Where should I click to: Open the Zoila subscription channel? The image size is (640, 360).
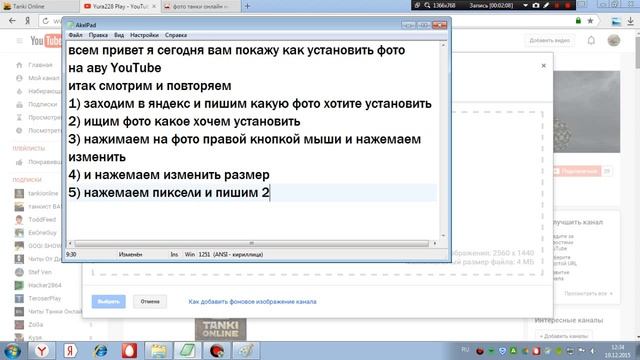[35, 325]
